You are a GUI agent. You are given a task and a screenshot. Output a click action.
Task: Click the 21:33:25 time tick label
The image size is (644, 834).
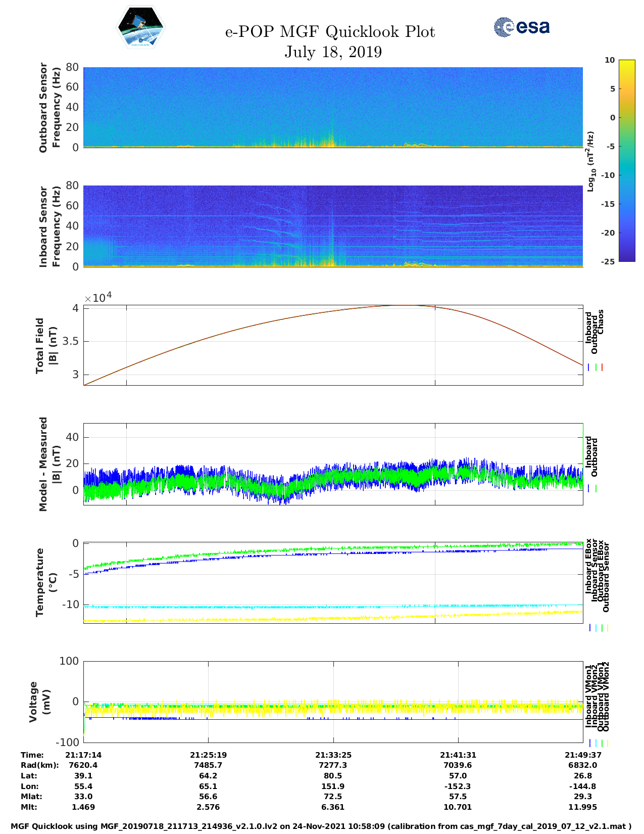[x=333, y=755]
